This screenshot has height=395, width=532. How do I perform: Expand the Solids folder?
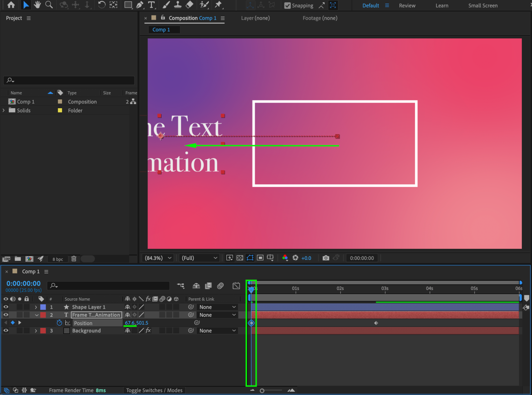point(3,110)
